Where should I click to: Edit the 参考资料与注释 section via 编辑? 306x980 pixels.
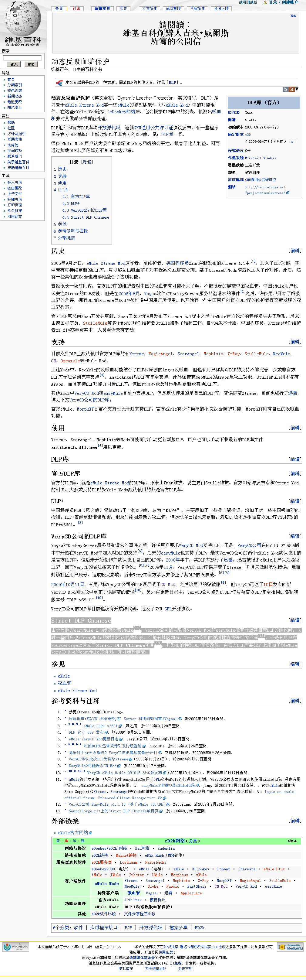click(294, 700)
